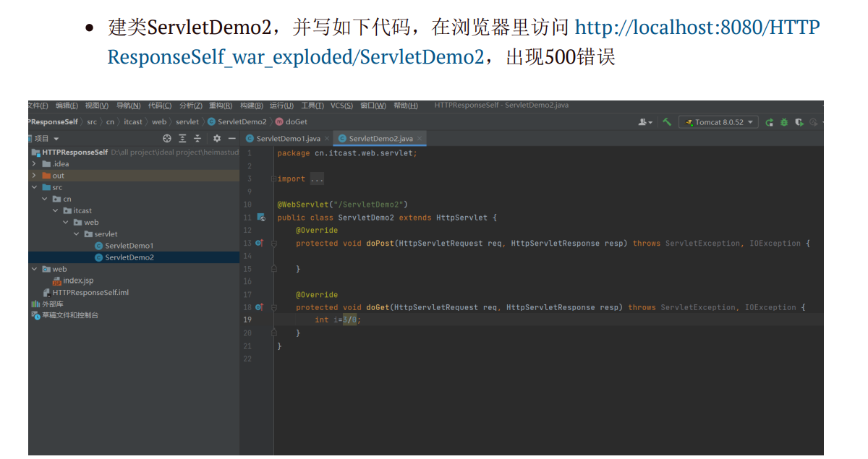
Task: Click Run with Coverage icon
Action: (x=799, y=122)
